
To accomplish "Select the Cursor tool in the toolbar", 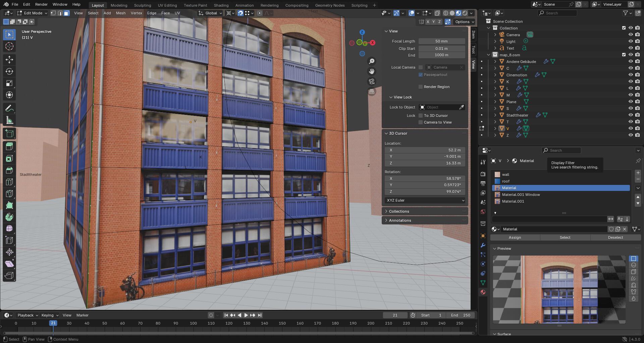I will [x=9, y=46].
